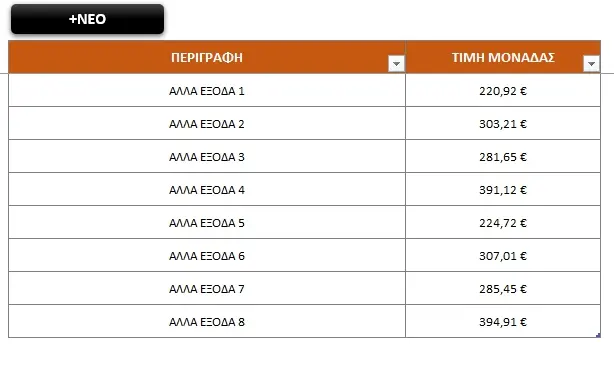Select the ΑΛΛΑ ΕΞΟΔΑ 7 cell
The width and height of the screenshot is (614, 366).
207,288
